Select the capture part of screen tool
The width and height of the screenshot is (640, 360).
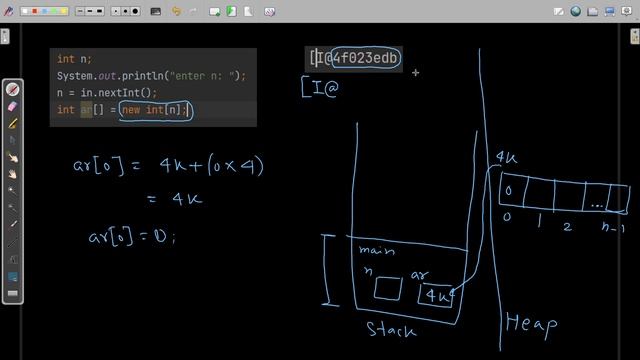[x=13, y=276]
